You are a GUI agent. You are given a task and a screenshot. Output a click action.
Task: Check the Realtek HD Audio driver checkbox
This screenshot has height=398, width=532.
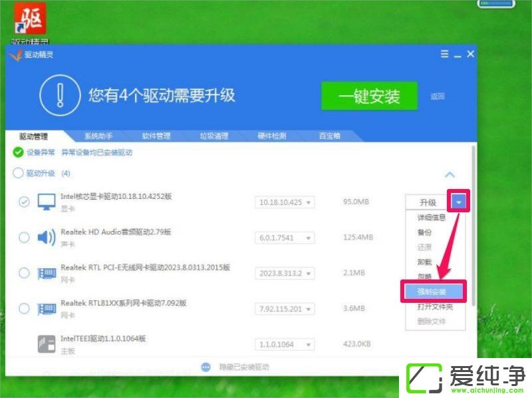pyautogui.click(x=23, y=237)
